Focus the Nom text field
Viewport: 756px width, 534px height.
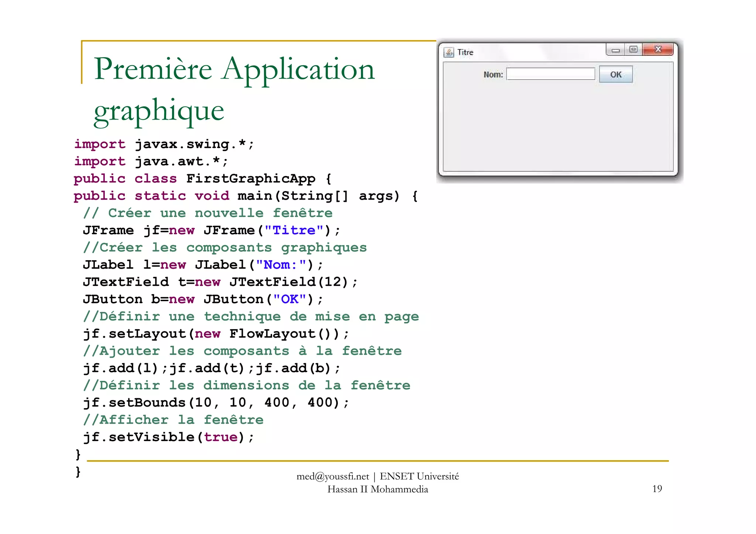pos(550,74)
